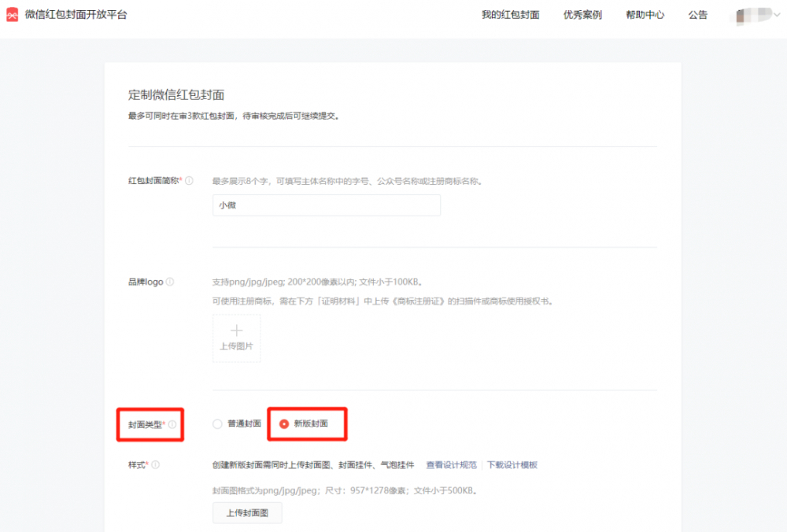Click text 创建新版封面需同时上传封面图
787x532 pixels.
coord(313,465)
